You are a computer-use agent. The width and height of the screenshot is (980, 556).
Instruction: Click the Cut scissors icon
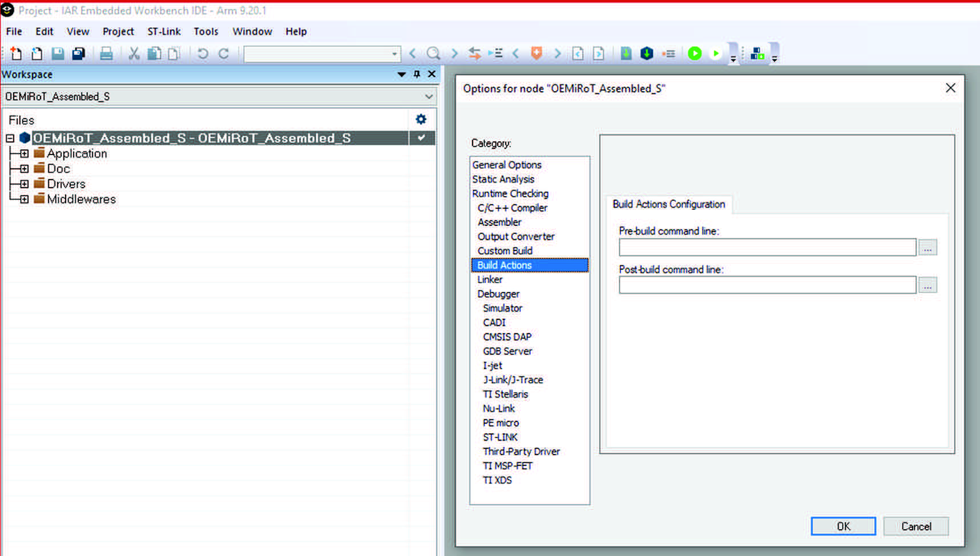[134, 54]
